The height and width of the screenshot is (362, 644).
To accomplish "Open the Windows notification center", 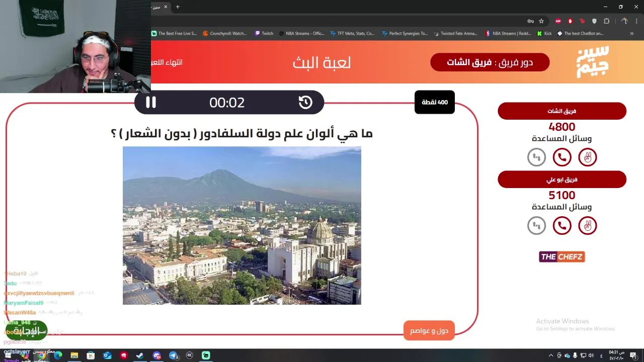I will click(634, 355).
